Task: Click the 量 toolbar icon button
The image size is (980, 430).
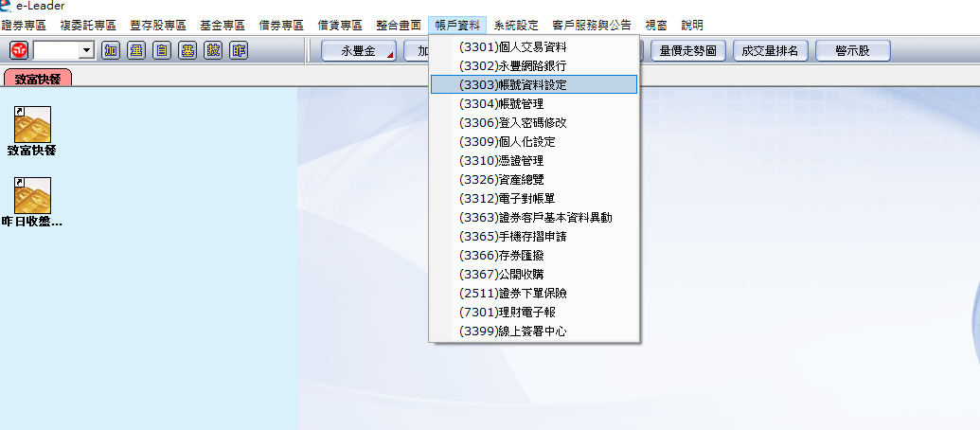Action: pos(136,50)
